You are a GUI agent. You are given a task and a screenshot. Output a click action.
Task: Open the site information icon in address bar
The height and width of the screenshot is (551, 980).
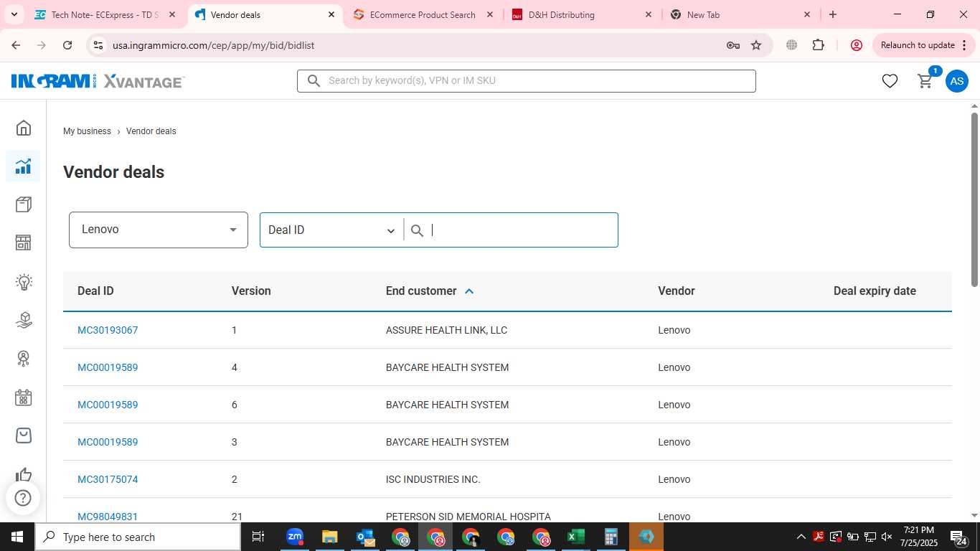click(x=98, y=45)
